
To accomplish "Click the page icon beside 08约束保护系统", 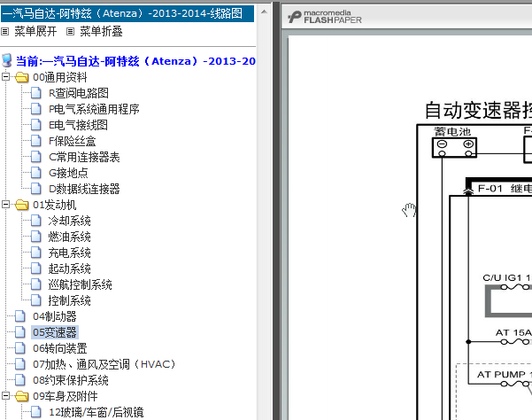I will (20, 380).
